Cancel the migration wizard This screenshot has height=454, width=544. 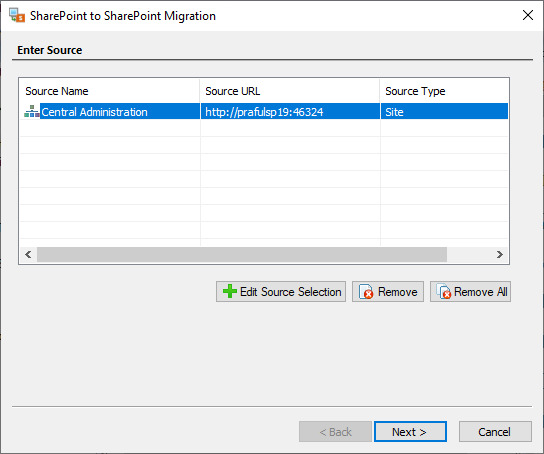click(x=495, y=431)
